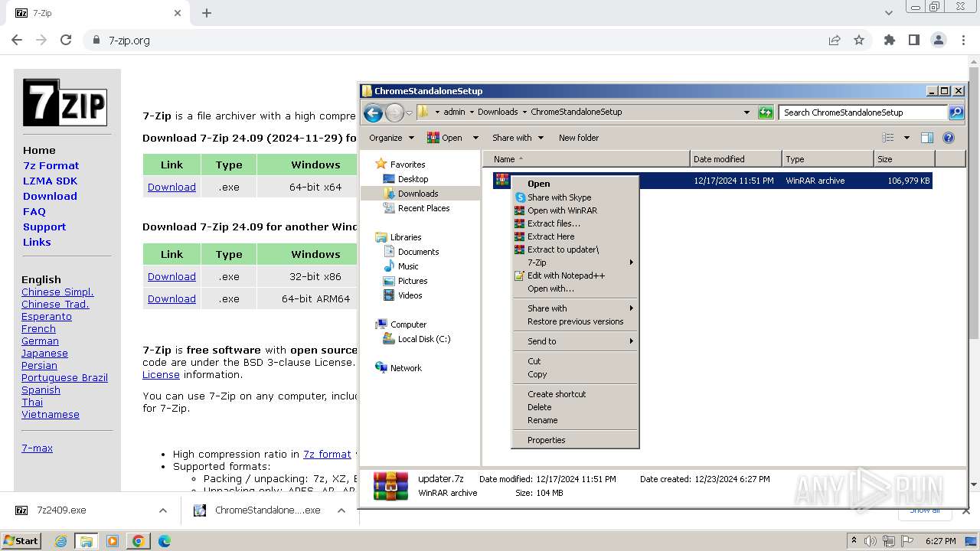The height and width of the screenshot is (551, 980).
Task: Reload the 7-zip.org page
Action: point(66,41)
